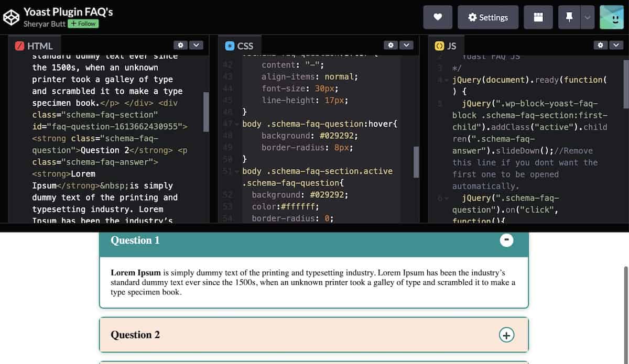The image size is (629, 364).
Task: Follow Sheryar Butt via Follow button
Action: point(83,24)
